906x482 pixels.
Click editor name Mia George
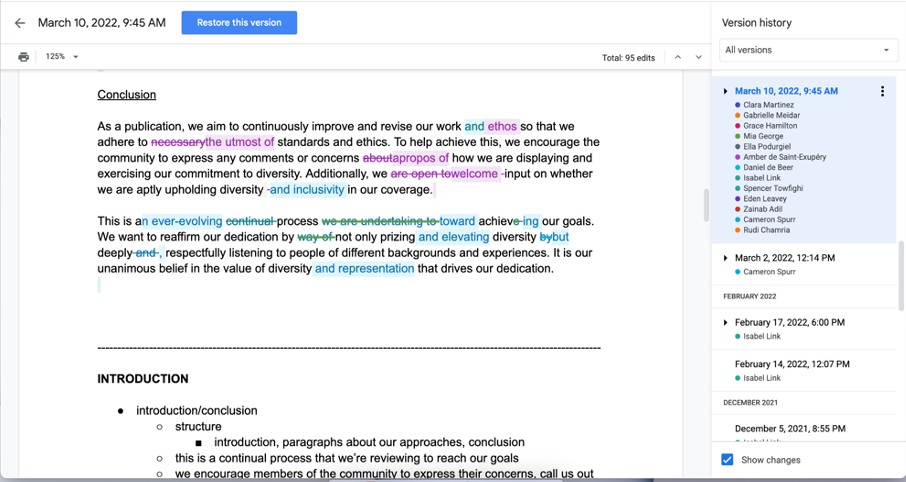763,136
